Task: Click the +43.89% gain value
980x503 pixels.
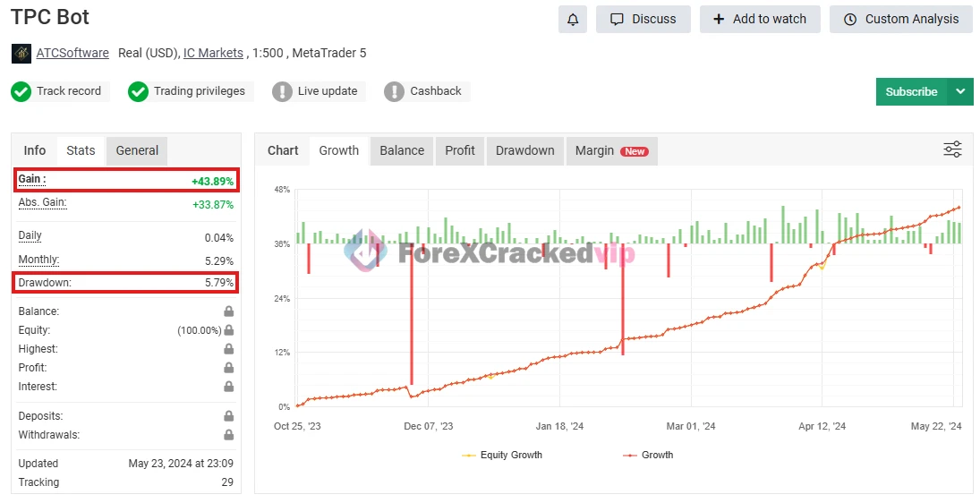Action: click(212, 181)
